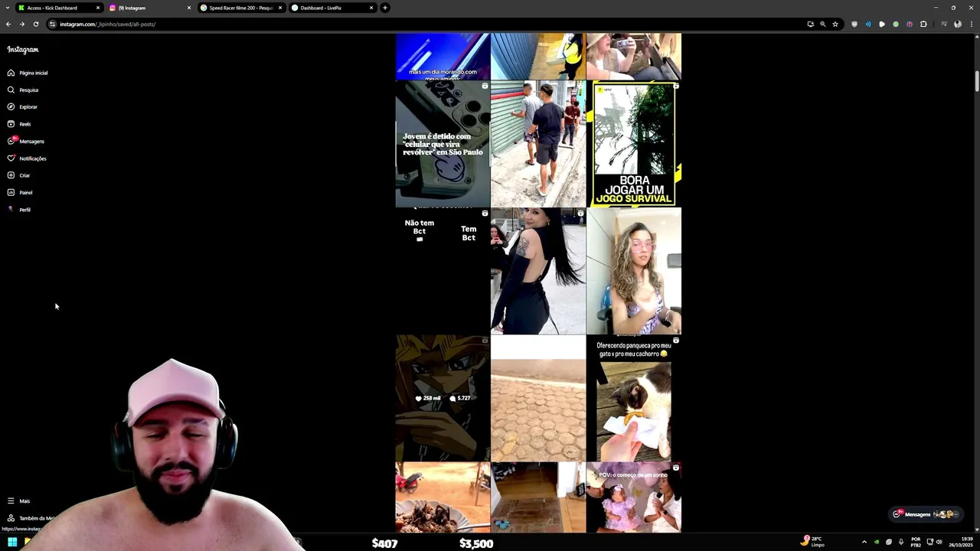
Task: Open post of woman with curly hair and glasses
Action: click(x=634, y=271)
